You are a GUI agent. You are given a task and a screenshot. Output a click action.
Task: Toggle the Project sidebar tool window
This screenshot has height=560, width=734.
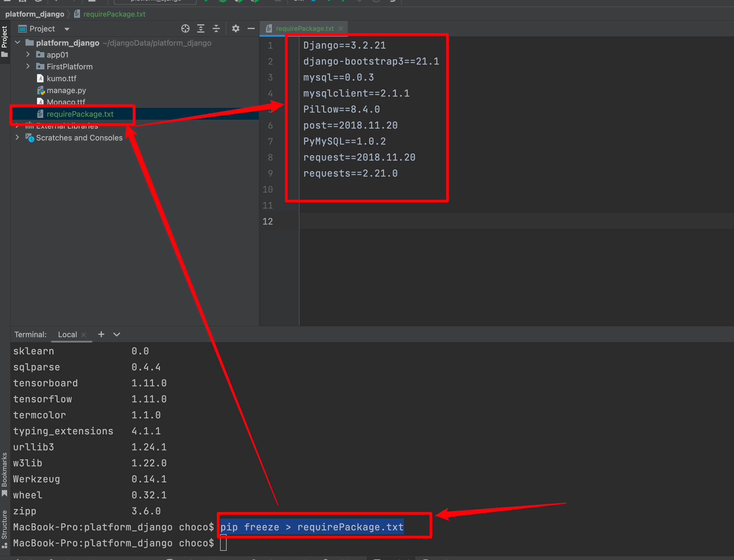coord(4,41)
